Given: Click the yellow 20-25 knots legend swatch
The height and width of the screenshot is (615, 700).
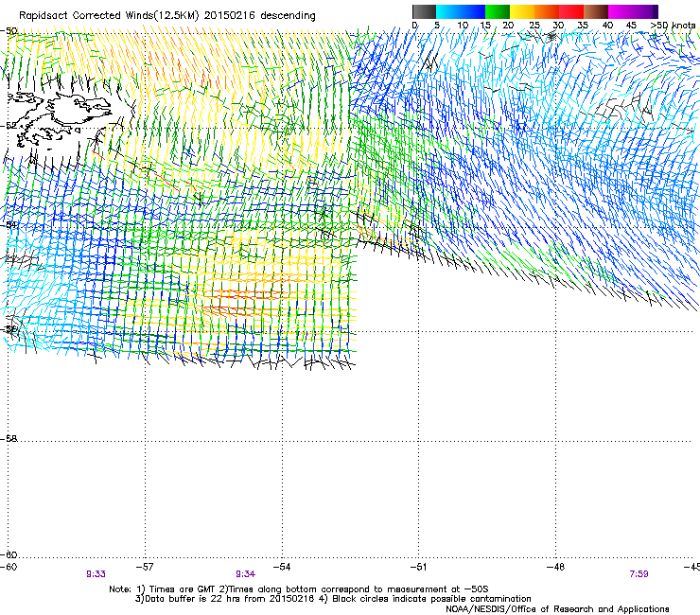Looking at the screenshot, I should pos(522,11).
